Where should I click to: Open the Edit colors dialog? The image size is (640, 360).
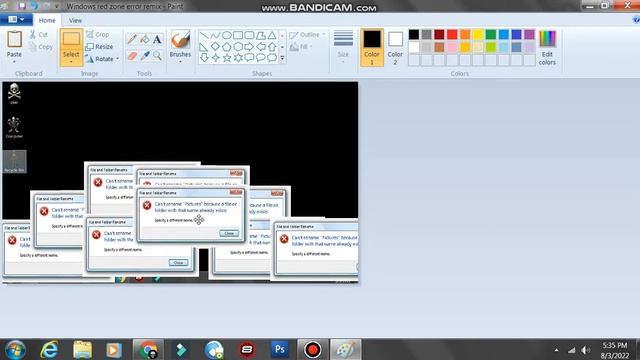[547, 47]
